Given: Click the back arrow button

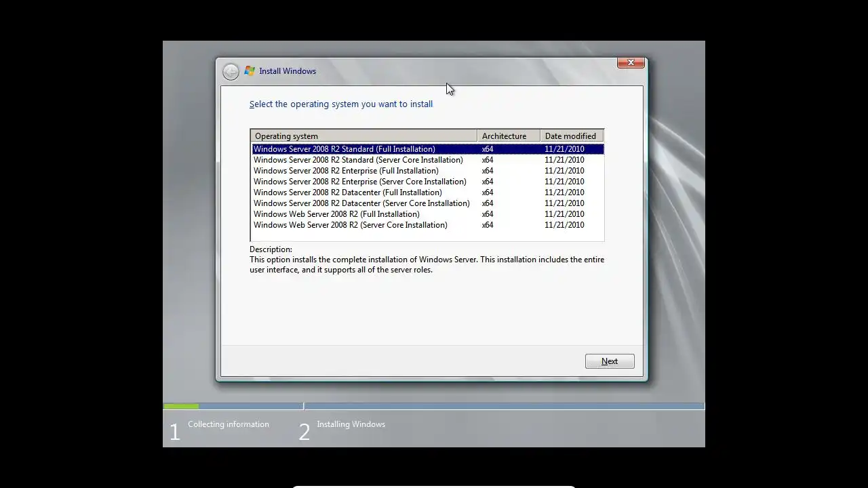Looking at the screenshot, I should tap(231, 71).
